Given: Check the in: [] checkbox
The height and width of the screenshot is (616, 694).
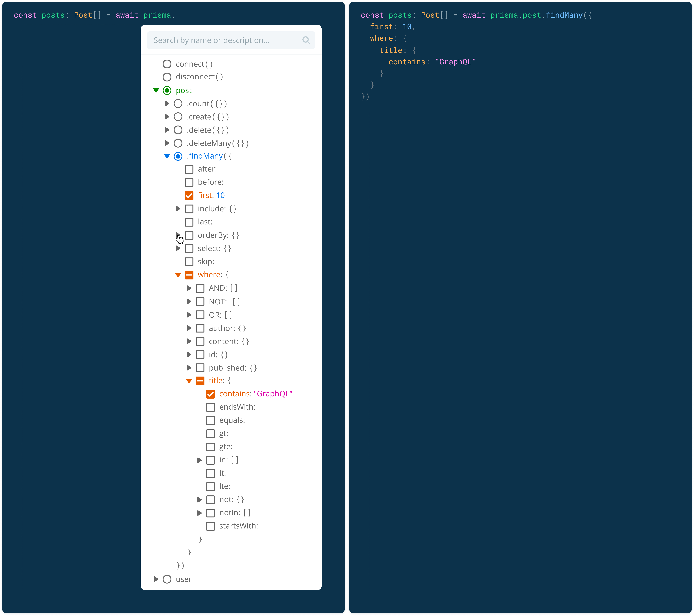Looking at the screenshot, I should click(211, 460).
